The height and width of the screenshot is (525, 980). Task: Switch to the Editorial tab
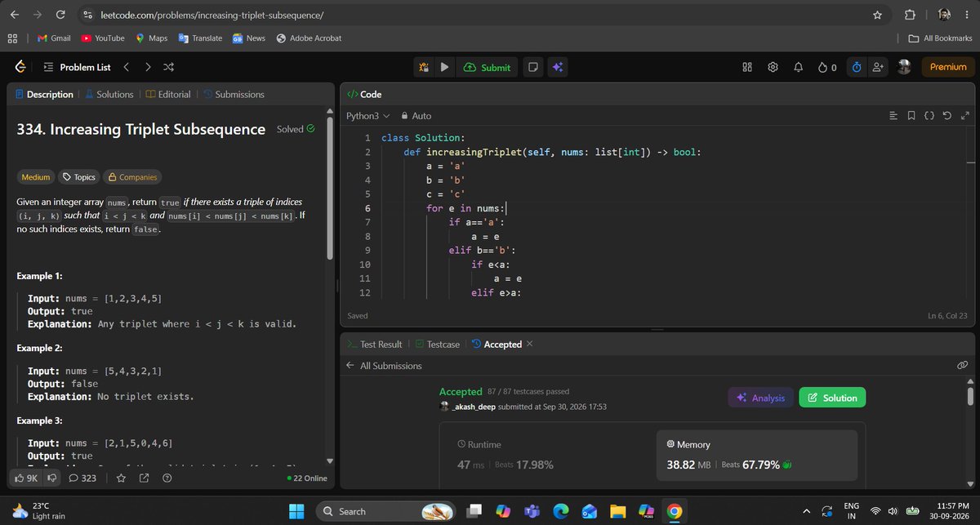click(167, 95)
